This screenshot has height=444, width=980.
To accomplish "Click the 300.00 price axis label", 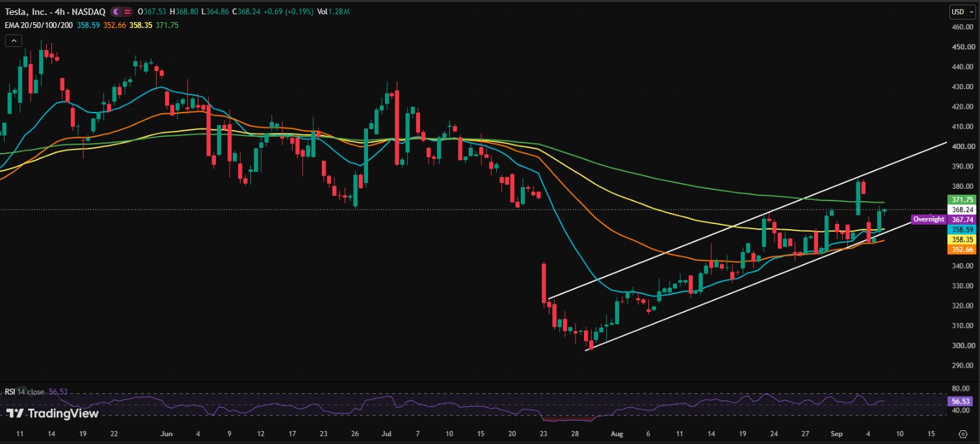I will pos(962,345).
